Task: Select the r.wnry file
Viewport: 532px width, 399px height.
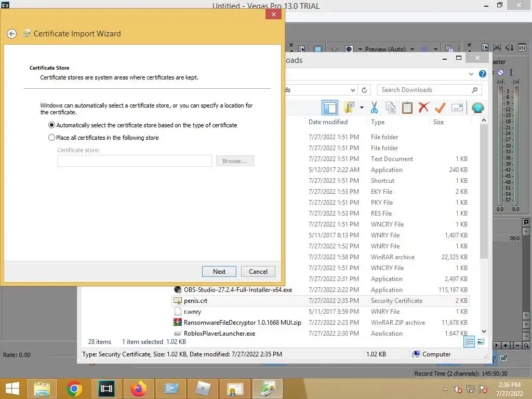Action: pos(192,312)
